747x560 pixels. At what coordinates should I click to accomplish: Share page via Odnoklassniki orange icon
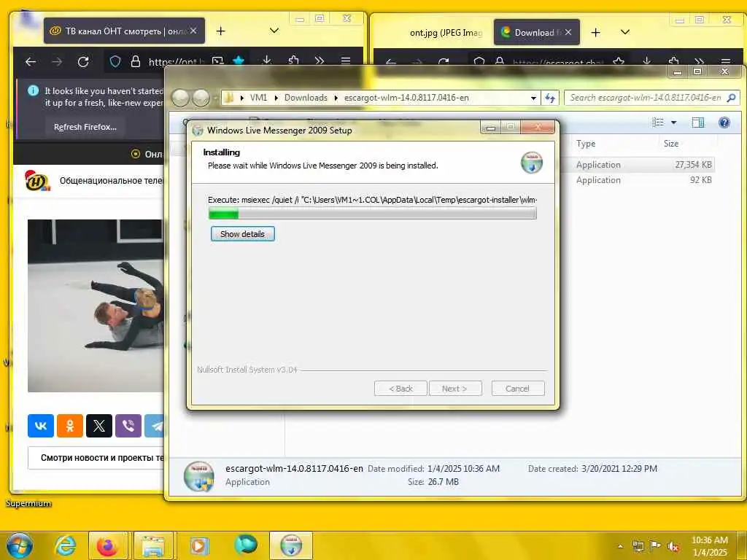pyautogui.click(x=69, y=426)
